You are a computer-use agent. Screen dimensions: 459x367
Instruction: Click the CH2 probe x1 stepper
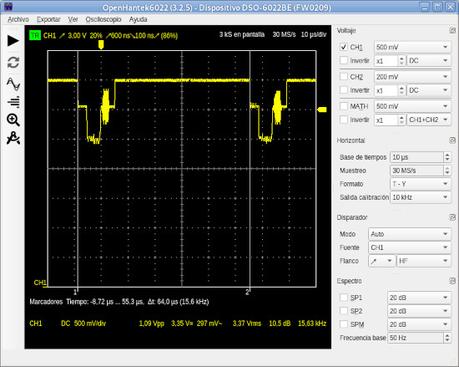coord(401,90)
